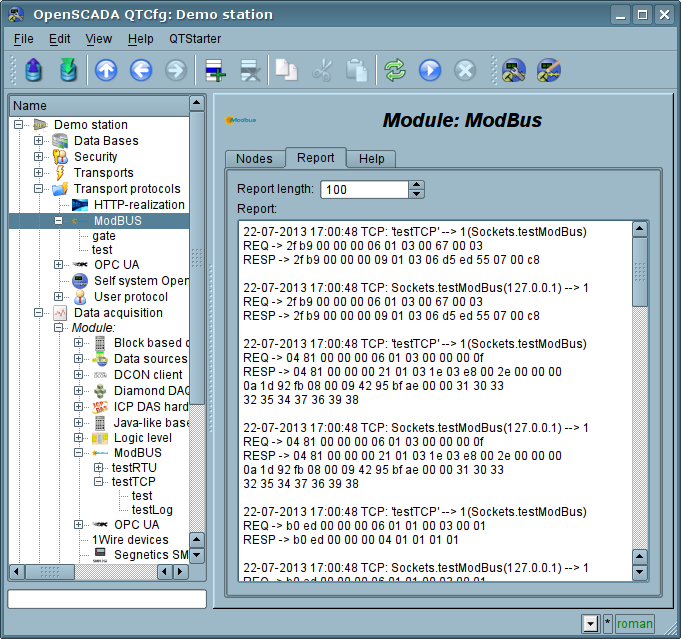Click the Security icon in the tree
The height and width of the screenshot is (639, 681).
[x=60, y=157]
